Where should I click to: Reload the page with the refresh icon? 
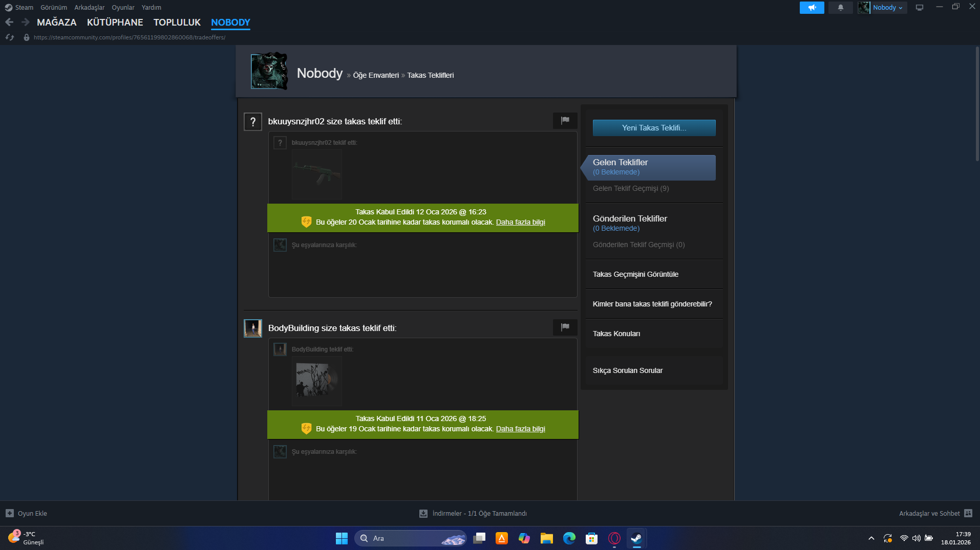click(x=9, y=37)
